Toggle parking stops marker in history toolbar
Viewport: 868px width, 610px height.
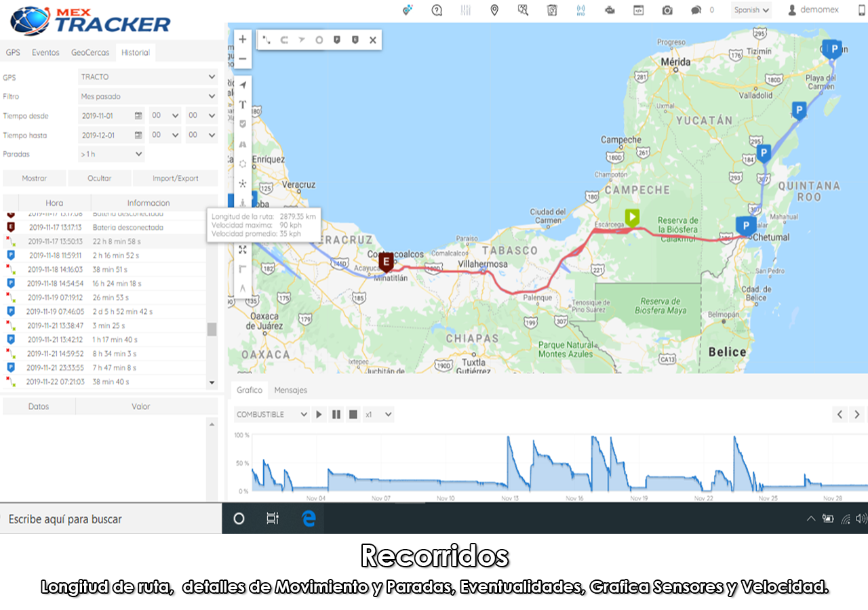click(x=336, y=40)
